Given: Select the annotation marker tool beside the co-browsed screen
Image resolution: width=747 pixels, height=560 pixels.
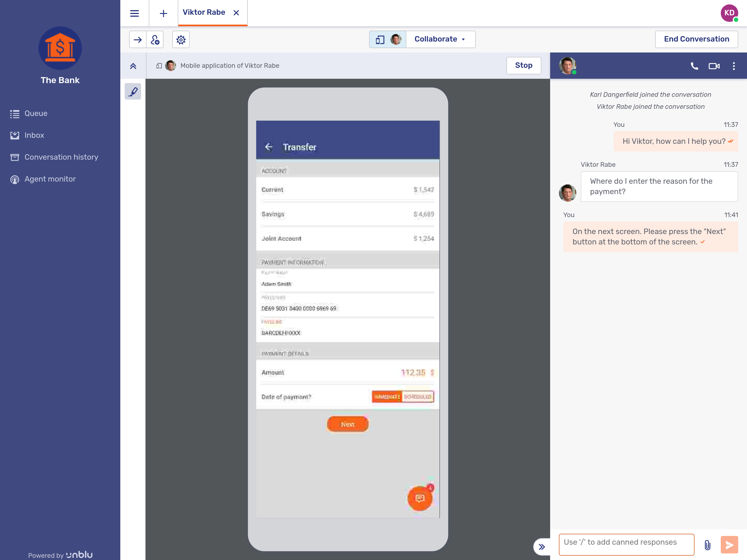Looking at the screenshot, I should (x=133, y=91).
